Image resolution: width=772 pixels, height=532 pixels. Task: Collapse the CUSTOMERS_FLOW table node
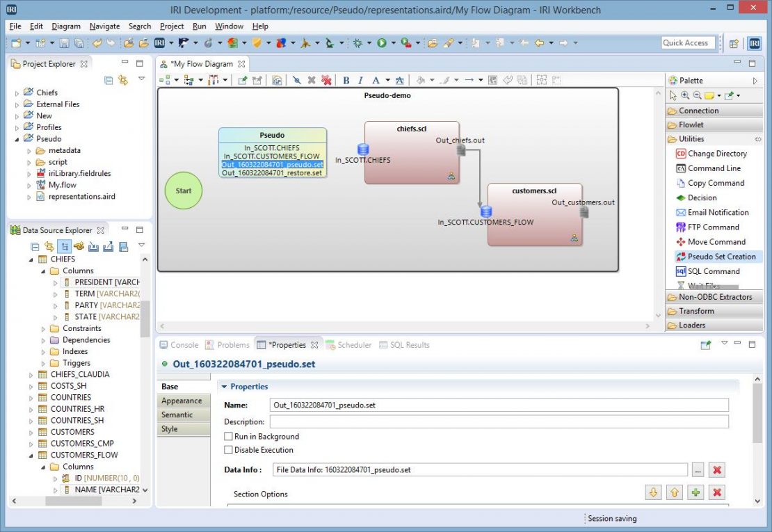point(31,456)
